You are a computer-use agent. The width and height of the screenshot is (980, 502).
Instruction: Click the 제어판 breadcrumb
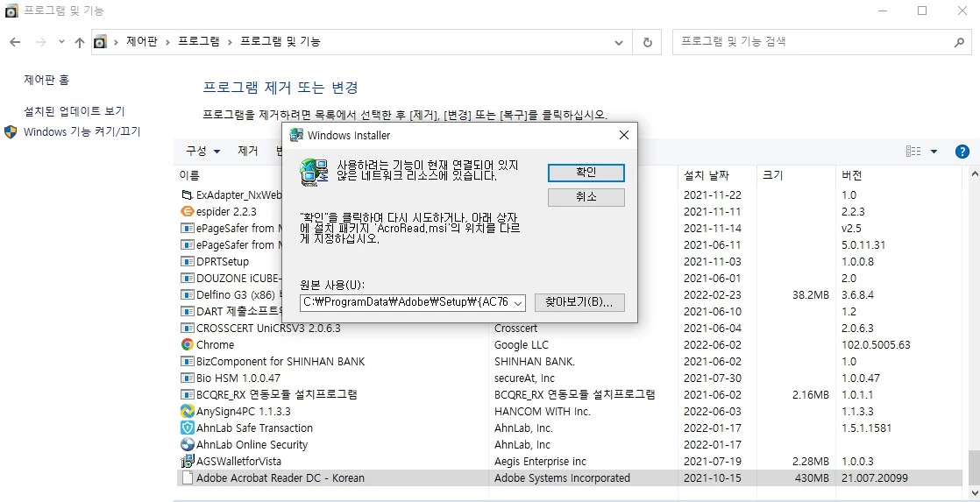[x=141, y=42]
